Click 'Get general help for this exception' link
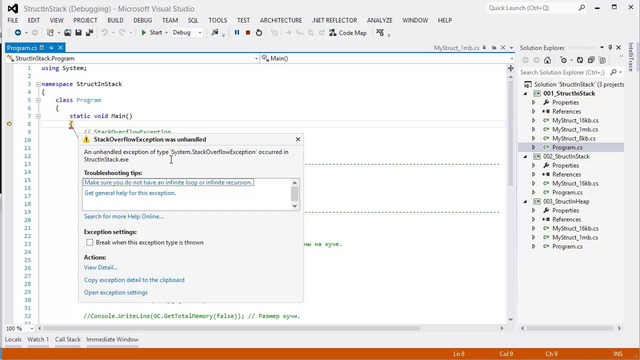This screenshot has width=640, height=360. pos(130,193)
